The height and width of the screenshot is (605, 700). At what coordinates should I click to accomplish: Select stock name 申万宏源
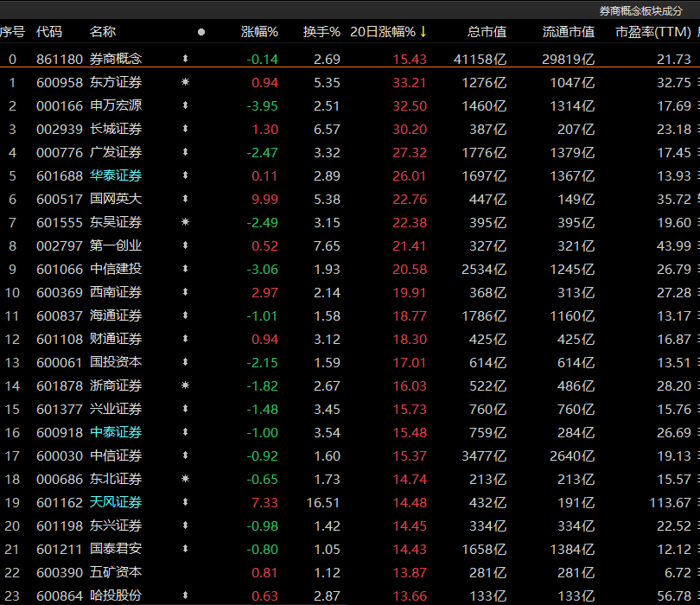[116, 105]
